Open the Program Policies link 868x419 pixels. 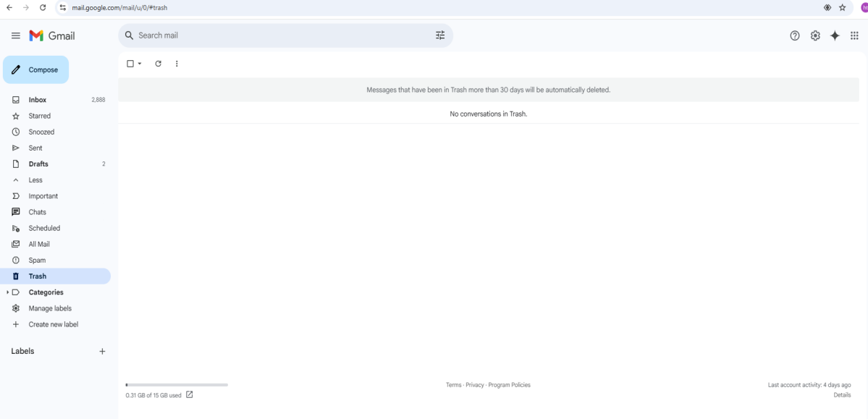tap(509, 385)
